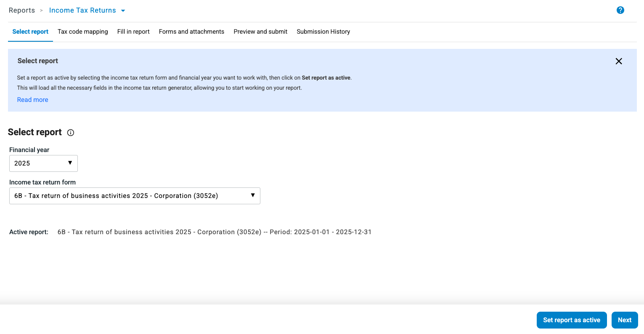
Task: Switch to the Tax code mapping tab
Action: [x=82, y=32]
